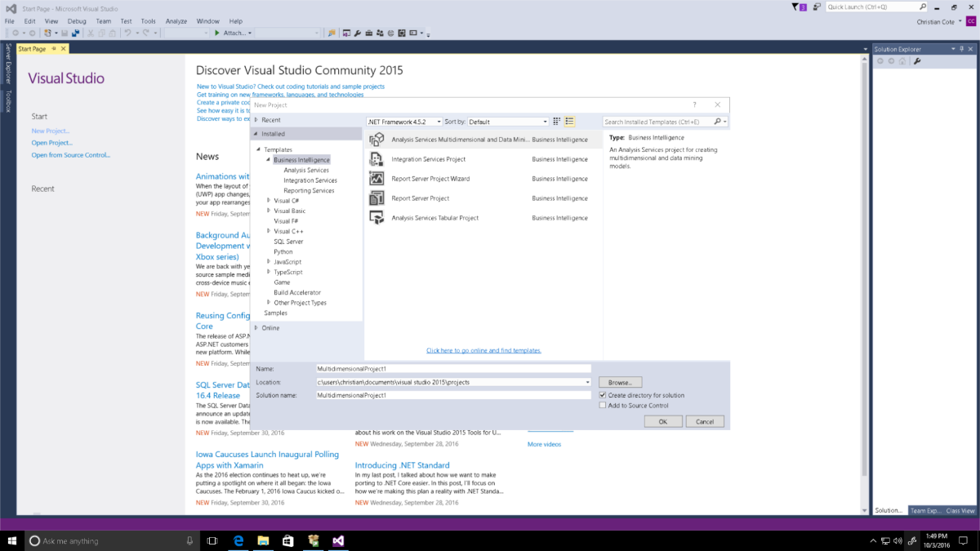Screen dimensions: 980x551
Task: Expand the Visual C# templates node
Action: click(269, 201)
